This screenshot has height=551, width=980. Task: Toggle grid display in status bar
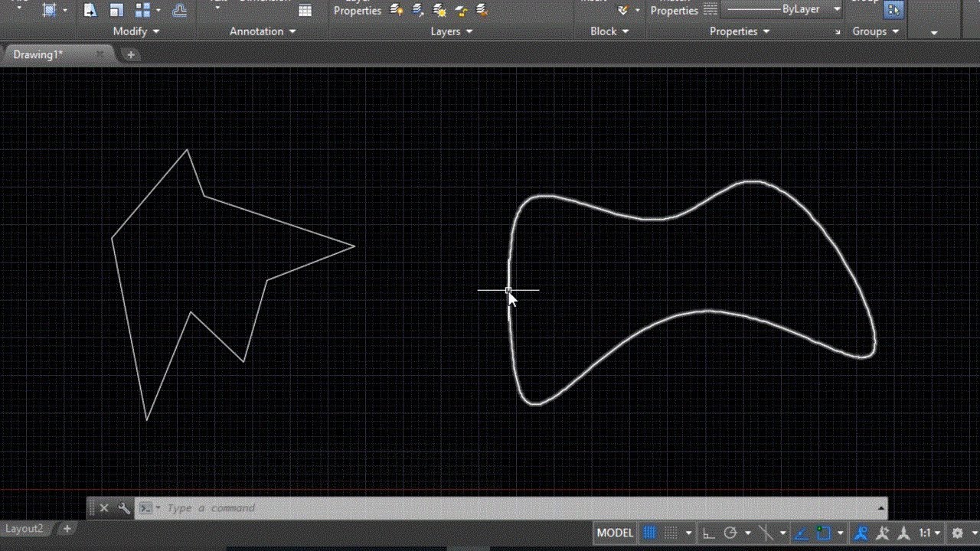650,533
